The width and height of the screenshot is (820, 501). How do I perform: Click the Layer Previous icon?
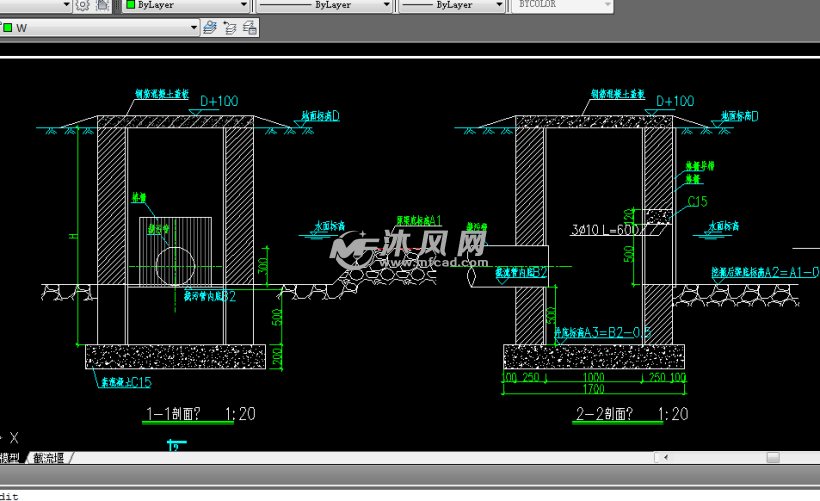pos(231,28)
